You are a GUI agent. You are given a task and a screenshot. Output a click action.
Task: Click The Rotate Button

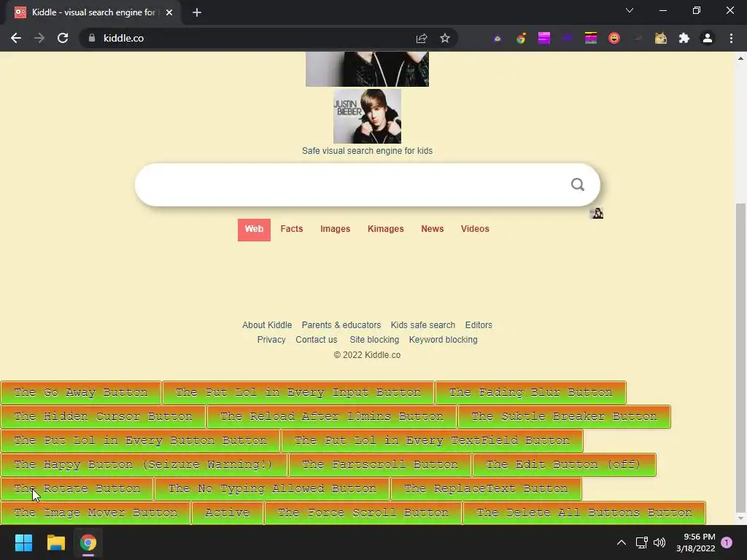[x=77, y=489]
